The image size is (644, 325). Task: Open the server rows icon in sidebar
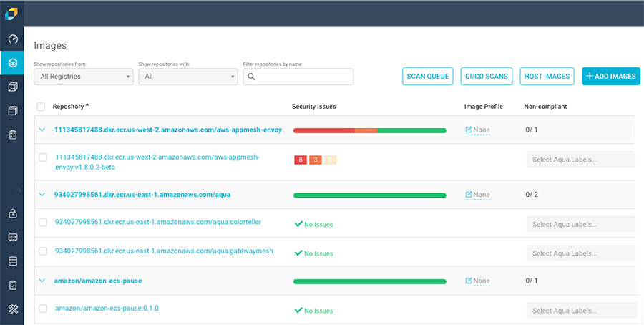[x=13, y=261]
